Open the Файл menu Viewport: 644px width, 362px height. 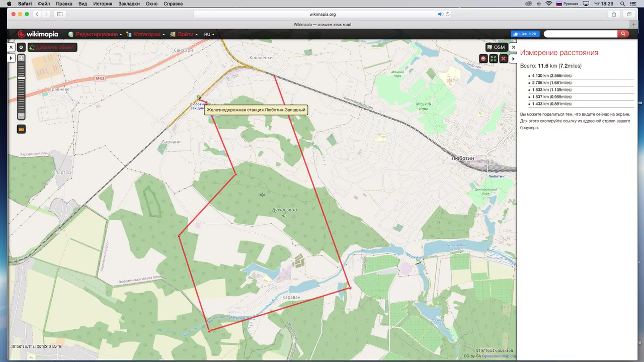[44, 4]
